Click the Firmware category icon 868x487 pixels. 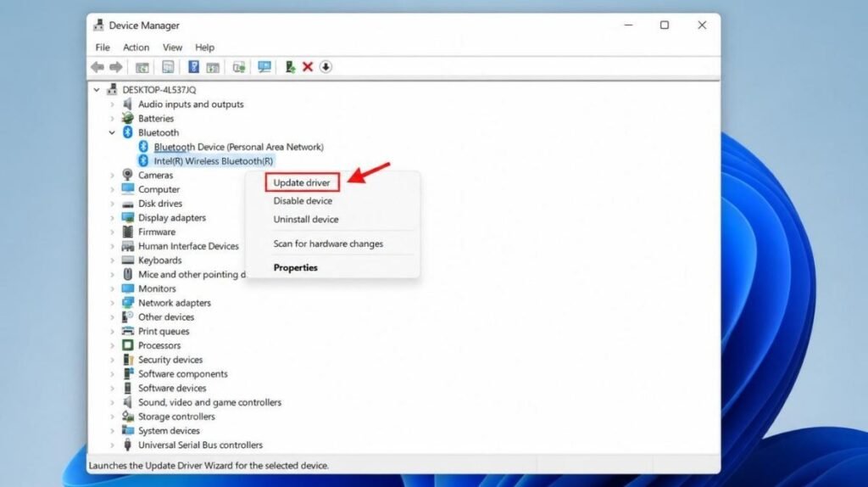(x=128, y=232)
